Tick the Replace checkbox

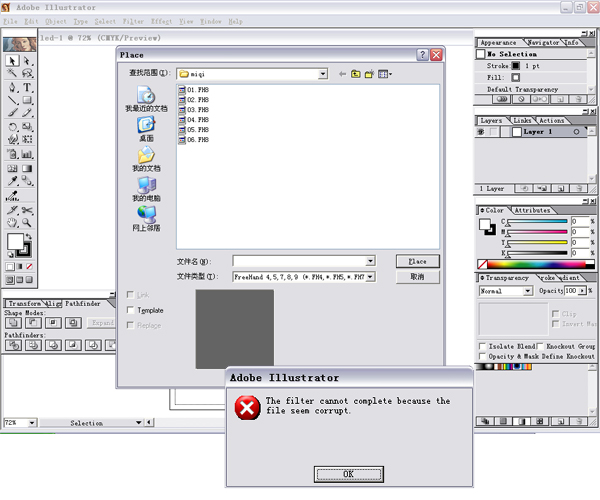tap(130, 325)
